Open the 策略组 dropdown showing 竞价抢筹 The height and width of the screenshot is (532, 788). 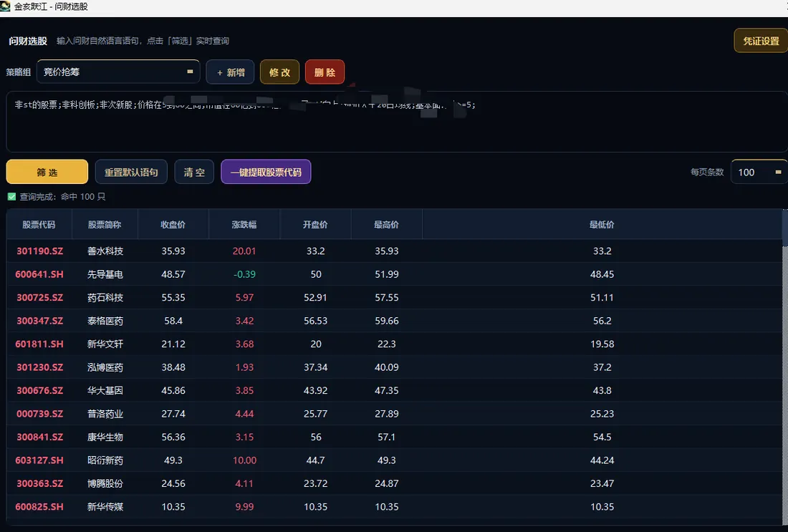click(118, 72)
